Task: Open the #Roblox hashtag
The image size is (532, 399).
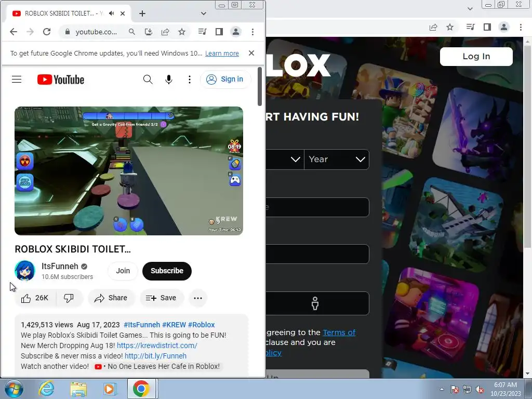Action: (201, 325)
